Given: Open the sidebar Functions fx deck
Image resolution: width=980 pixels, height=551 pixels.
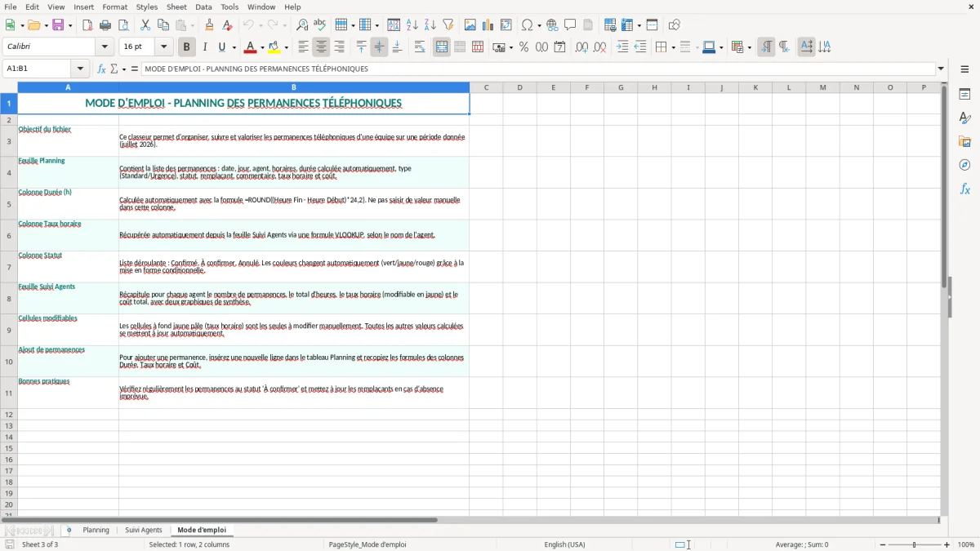Looking at the screenshot, I should click(x=964, y=189).
